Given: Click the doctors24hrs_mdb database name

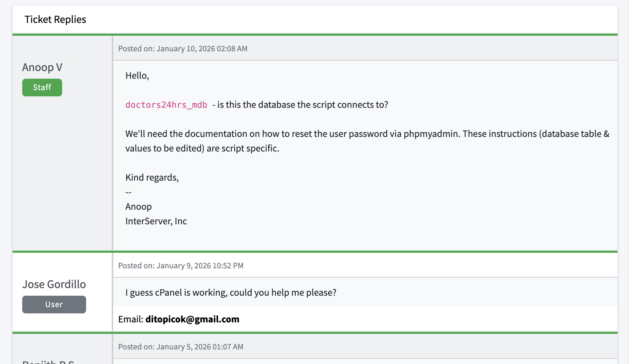Looking at the screenshot, I should [166, 105].
